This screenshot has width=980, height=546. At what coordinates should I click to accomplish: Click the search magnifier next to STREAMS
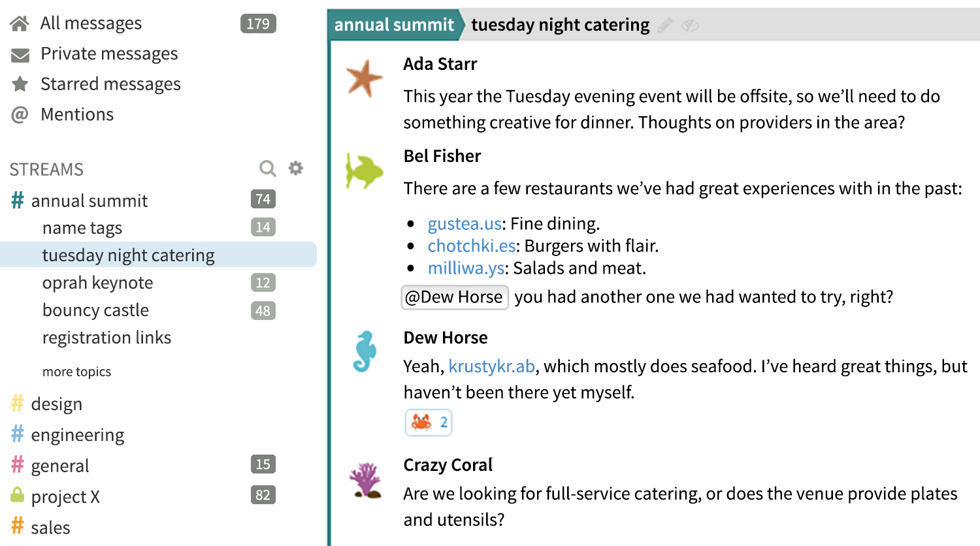click(267, 168)
